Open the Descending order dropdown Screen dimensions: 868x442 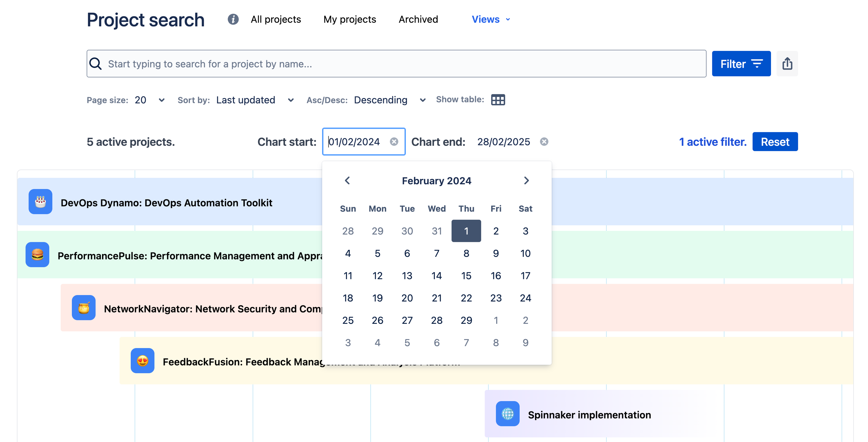(x=389, y=100)
